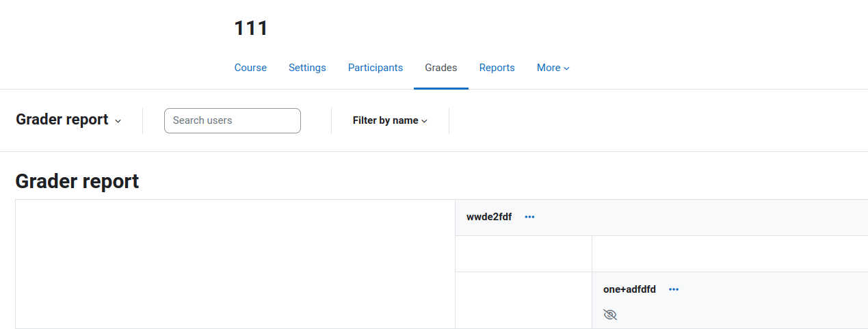
Task: Focus the Search users field
Action: point(233,120)
